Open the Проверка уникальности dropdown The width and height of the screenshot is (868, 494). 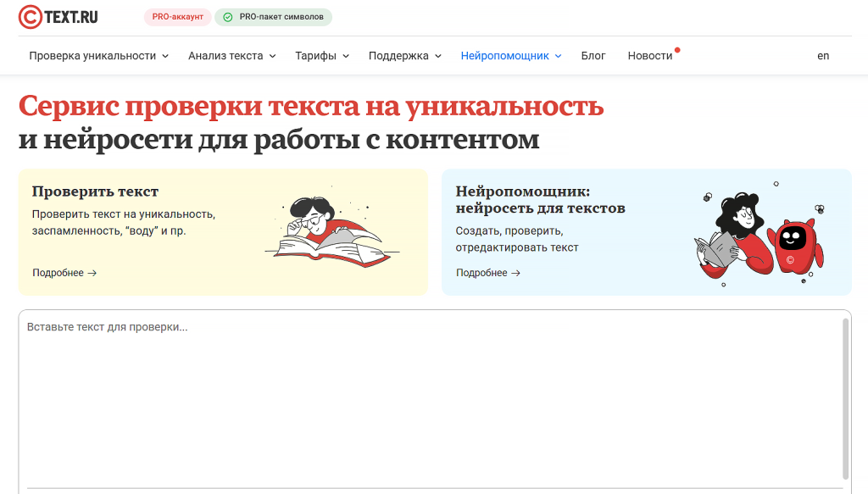[x=93, y=55]
